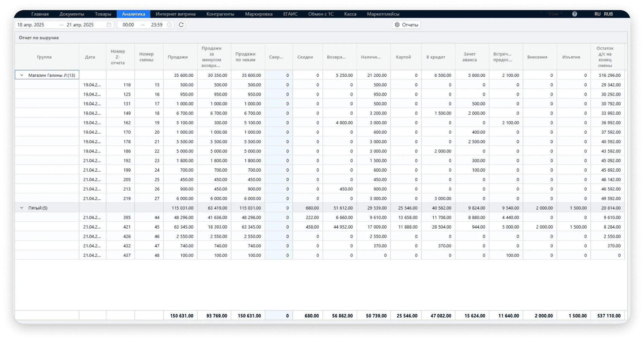Screen dimensions: 644x341
Task: Select discount value 458.00
Action: pyautogui.click(x=308, y=227)
